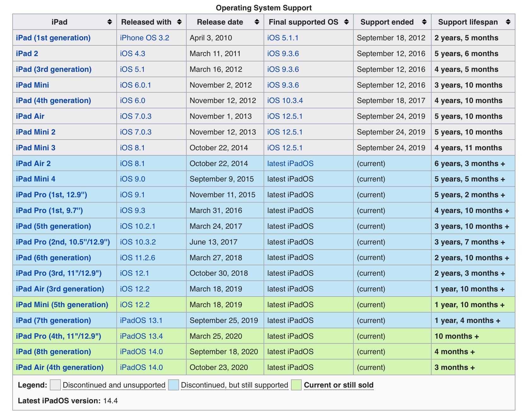This screenshot has height=420, width=529.
Task: Open the iOS 6.0.1 link
Action: [x=136, y=85]
